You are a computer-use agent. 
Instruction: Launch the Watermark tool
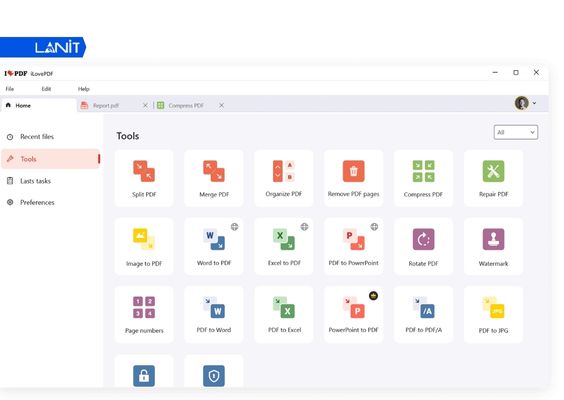point(493,246)
